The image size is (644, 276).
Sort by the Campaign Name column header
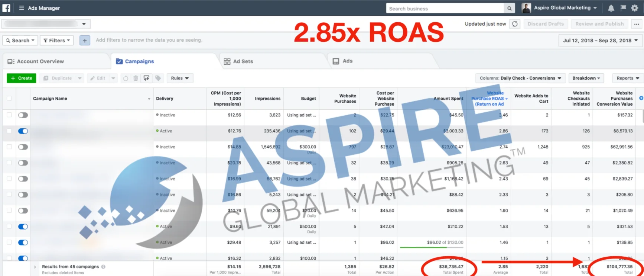click(x=92, y=99)
